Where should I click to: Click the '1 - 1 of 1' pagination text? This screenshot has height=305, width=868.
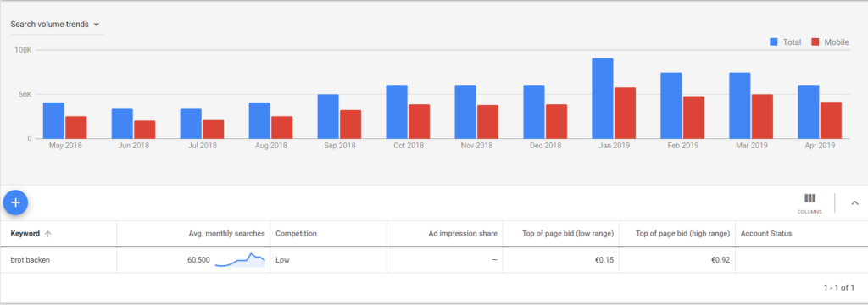(838, 288)
